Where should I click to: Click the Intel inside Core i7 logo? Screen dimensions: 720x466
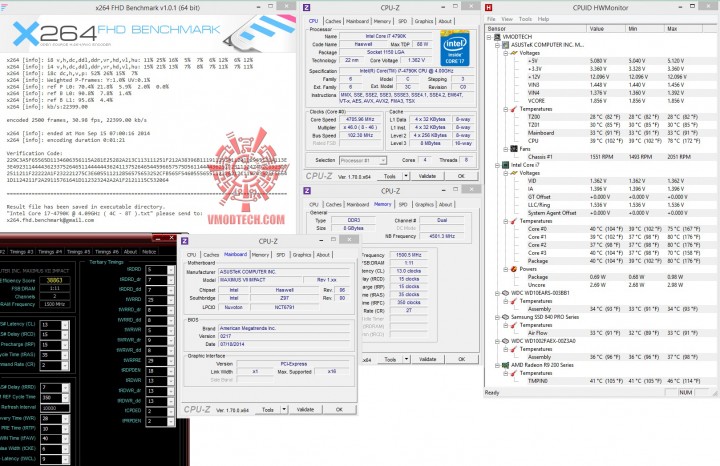[x=455, y=48]
